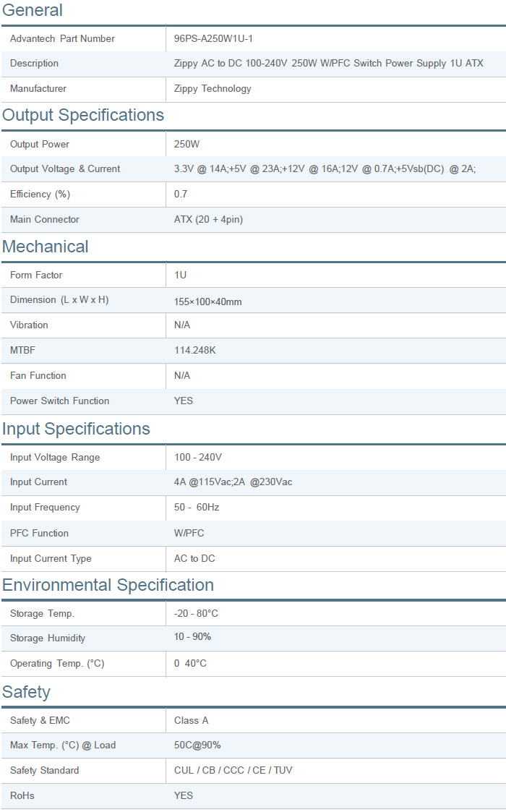Click the Mechanical section heading
This screenshot has width=506, height=812.
(46, 247)
